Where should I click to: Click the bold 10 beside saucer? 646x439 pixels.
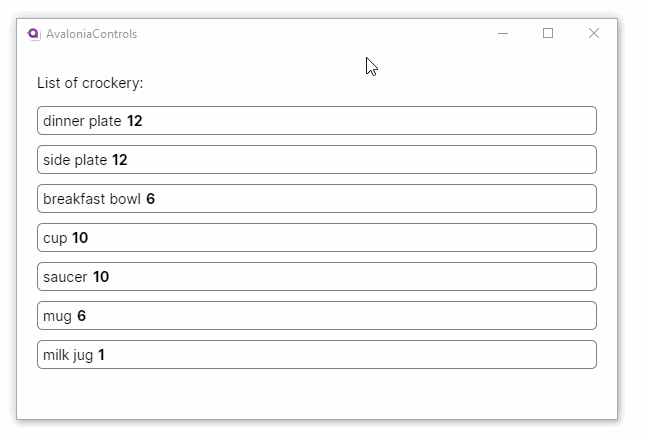pyautogui.click(x=101, y=277)
